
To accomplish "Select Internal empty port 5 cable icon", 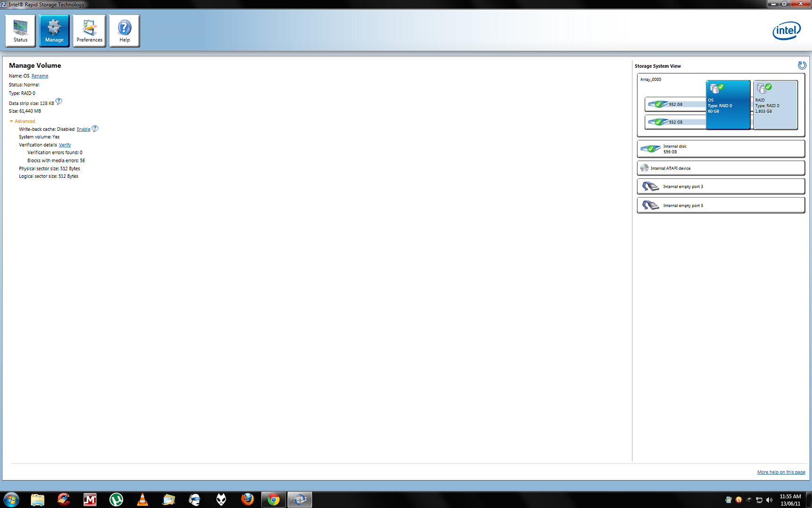I will (x=651, y=205).
